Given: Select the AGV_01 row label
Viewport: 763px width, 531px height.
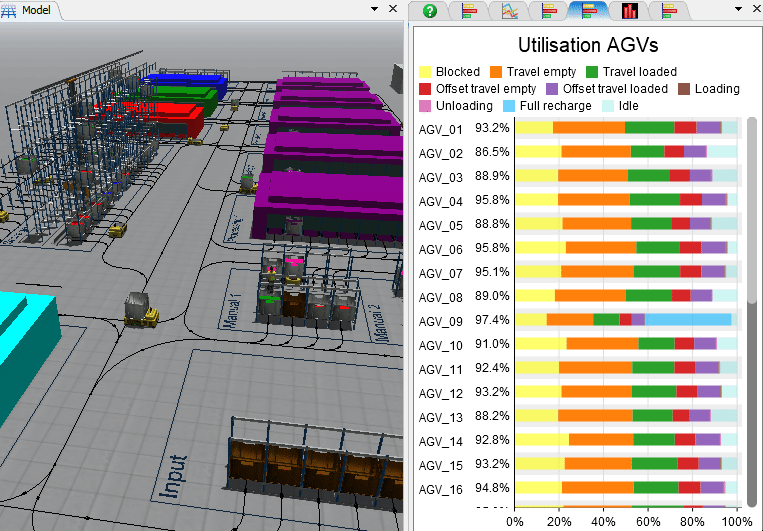Looking at the screenshot, I should point(441,129).
